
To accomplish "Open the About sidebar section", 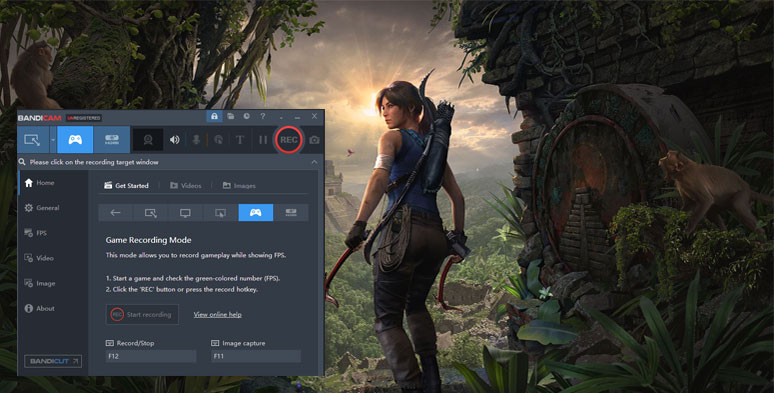I will coord(39,309).
